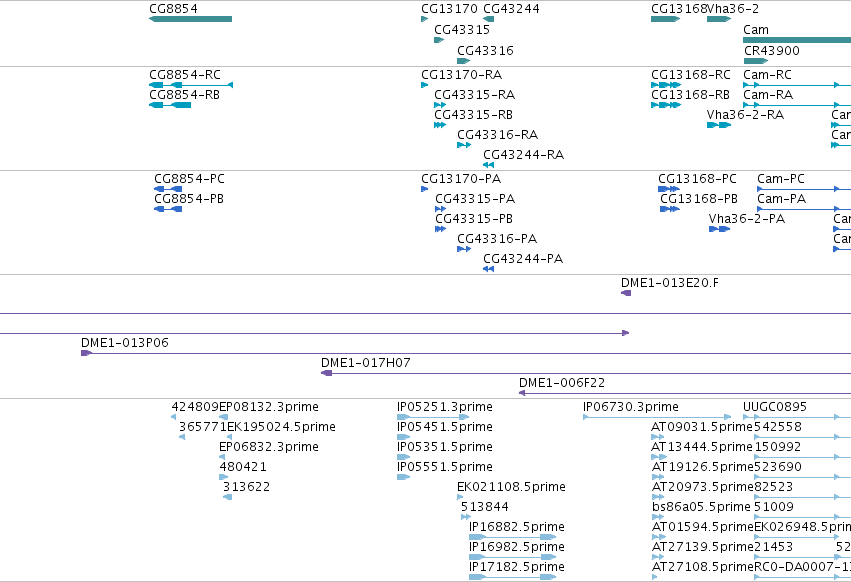Click EST AT19126.5prime

pyautogui.click(x=658, y=477)
